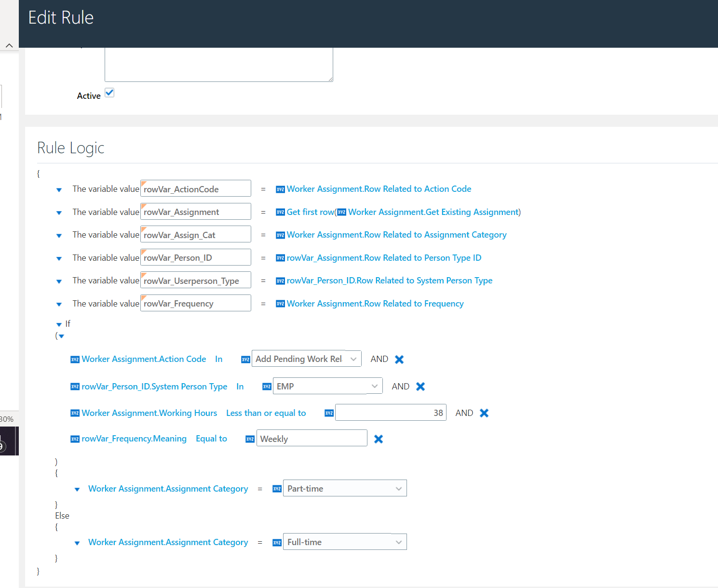Image resolution: width=718 pixels, height=588 pixels.
Task: Expand the arrow menu beside rowVar_ActionCode row
Action: 59,190
